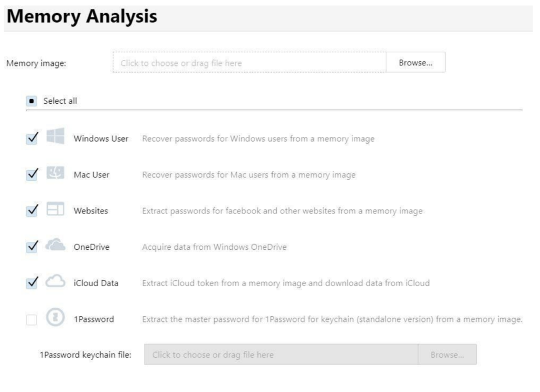Click the Windows User label
540x392 pixels.
tap(101, 139)
